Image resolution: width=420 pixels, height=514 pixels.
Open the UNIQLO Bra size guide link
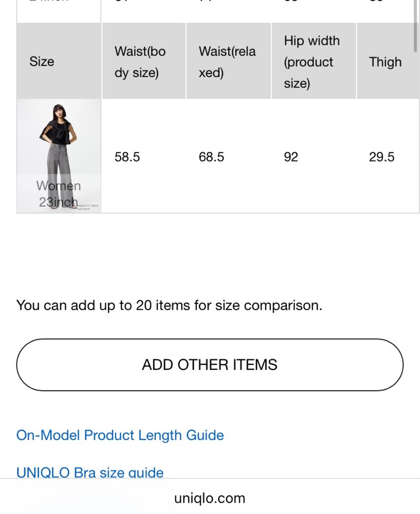pyautogui.click(x=90, y=472)
